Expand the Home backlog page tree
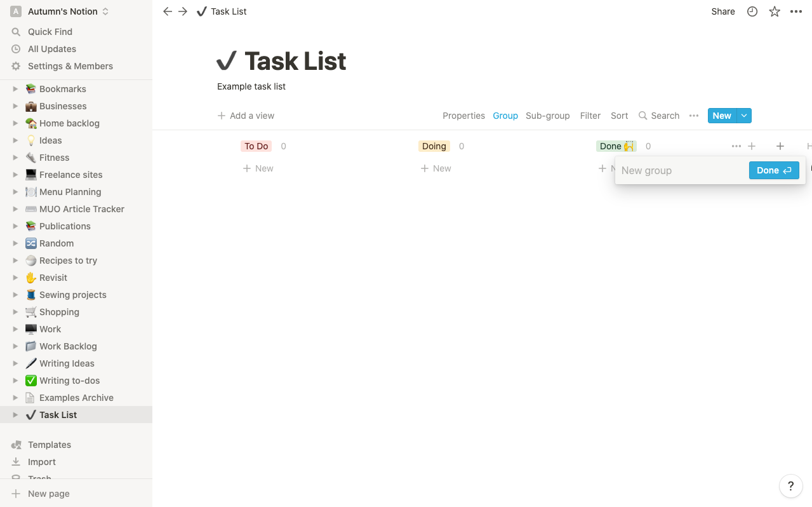The height and width of the screenshot is (507, 812). [16, 123]
